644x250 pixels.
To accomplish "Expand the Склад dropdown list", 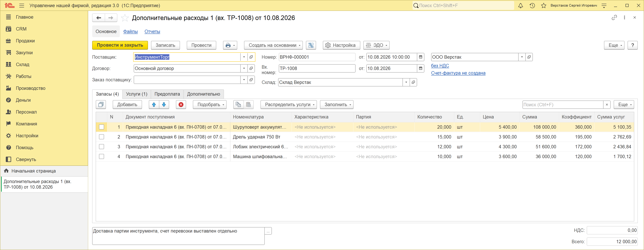I will click(x=406, y=82).
